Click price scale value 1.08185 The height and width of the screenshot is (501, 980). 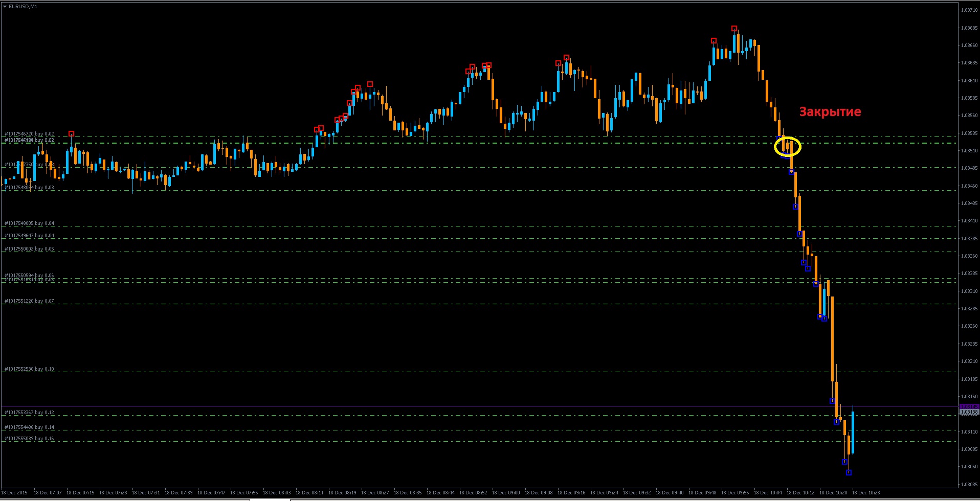tap(970, 379)
